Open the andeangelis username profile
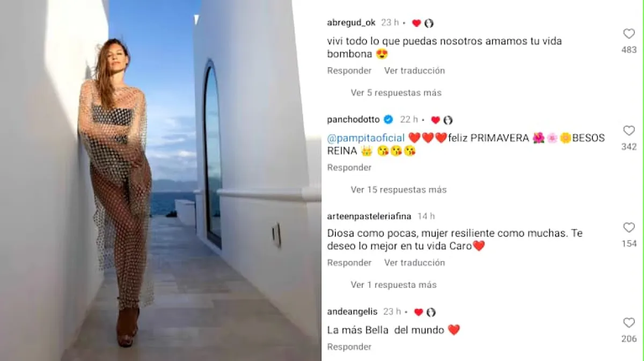 pos(352,312)
